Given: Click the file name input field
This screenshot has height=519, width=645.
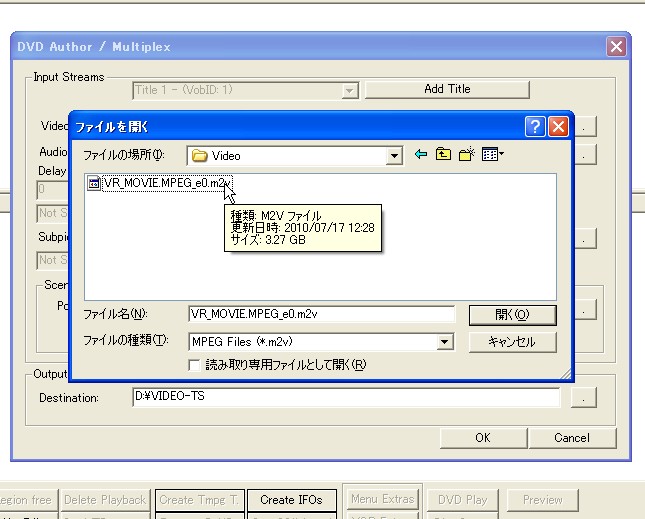Looking at the screenshot, I should coord(322,314).
